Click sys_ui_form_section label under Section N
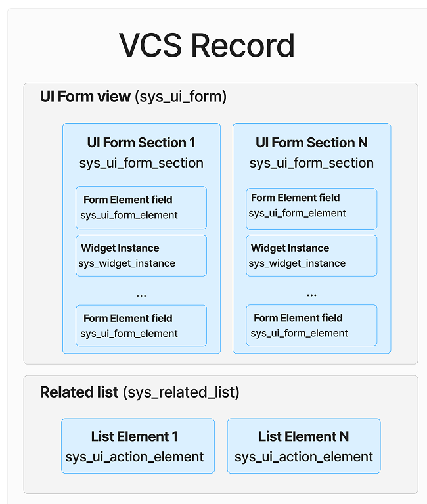Image resolution: width=427 pixels, height=504 pixels. (x=311, y=163)
